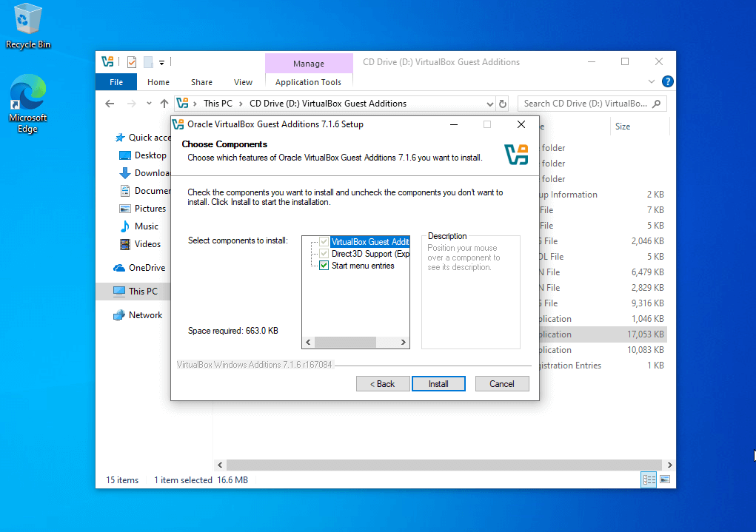Select the Desktop folder icon in sidebar
The height and width of the screenshot is (532, 756).
coord(125,155)
